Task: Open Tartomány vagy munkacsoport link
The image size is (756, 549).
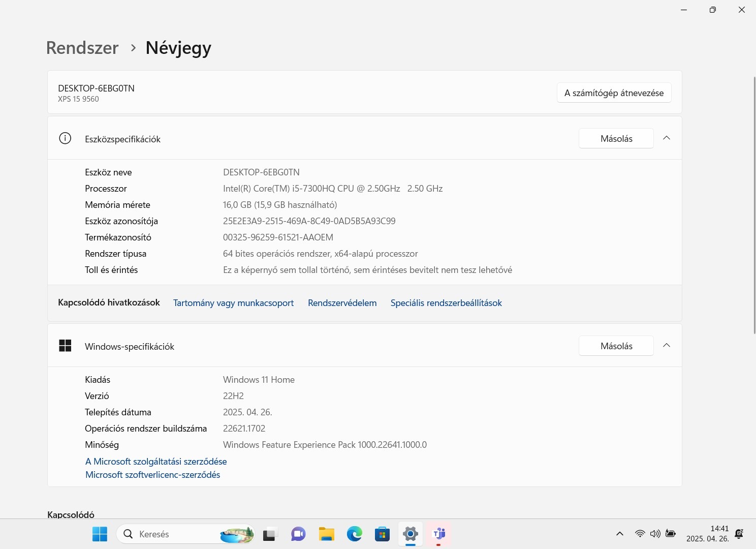Action: click(x=233, y=303)
